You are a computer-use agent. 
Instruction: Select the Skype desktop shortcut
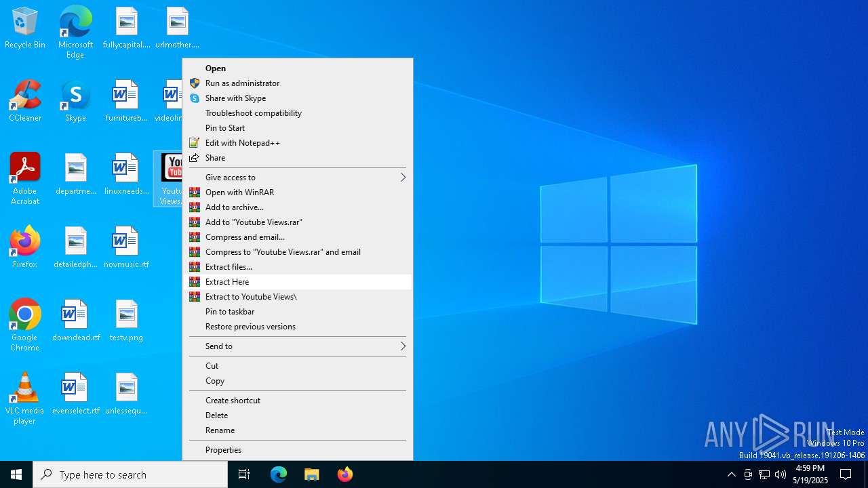[x=75, y=102]
